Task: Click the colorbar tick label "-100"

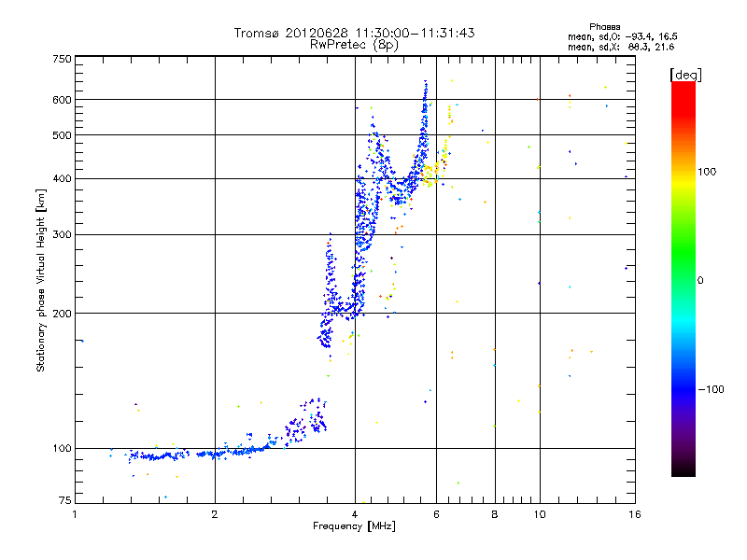Action: click(x=711, y=389)
